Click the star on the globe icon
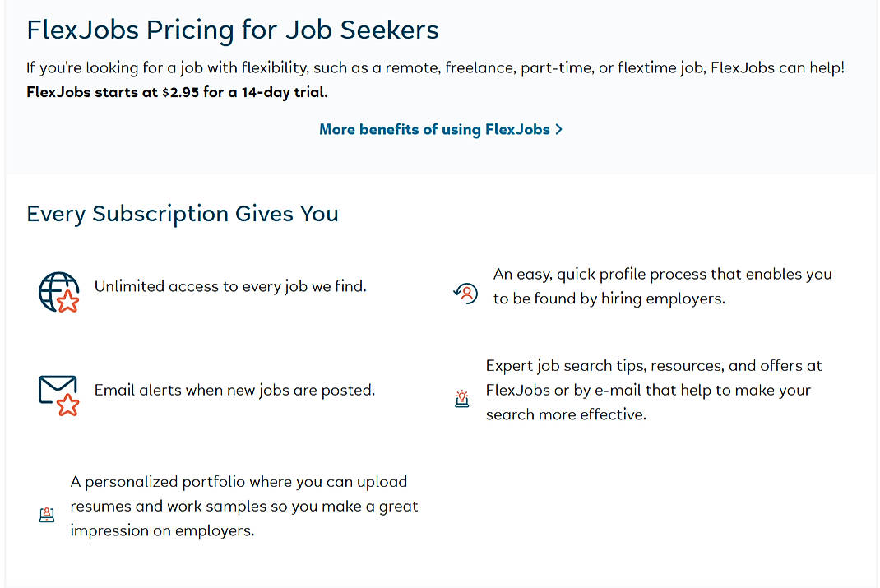This screenshot has width=880, height=588. tap(67, 300)
